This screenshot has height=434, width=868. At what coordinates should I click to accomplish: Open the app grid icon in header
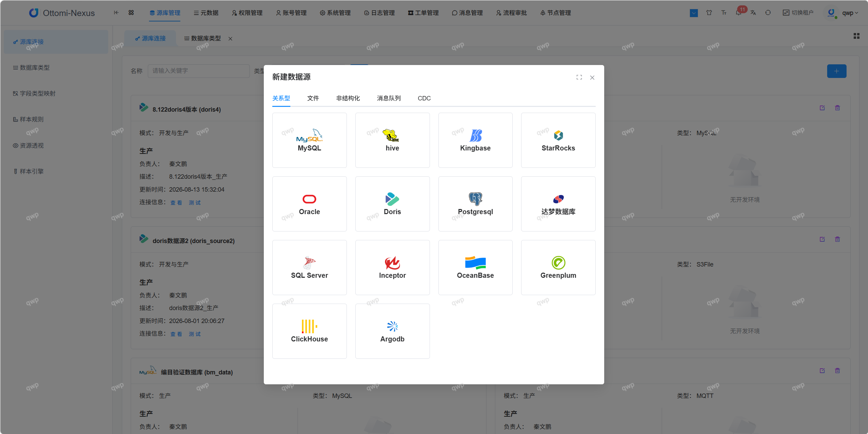131,13
